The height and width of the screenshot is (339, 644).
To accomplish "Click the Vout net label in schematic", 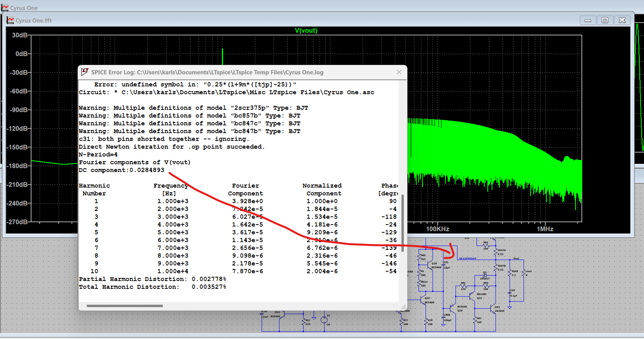I will tap(516, 258).
